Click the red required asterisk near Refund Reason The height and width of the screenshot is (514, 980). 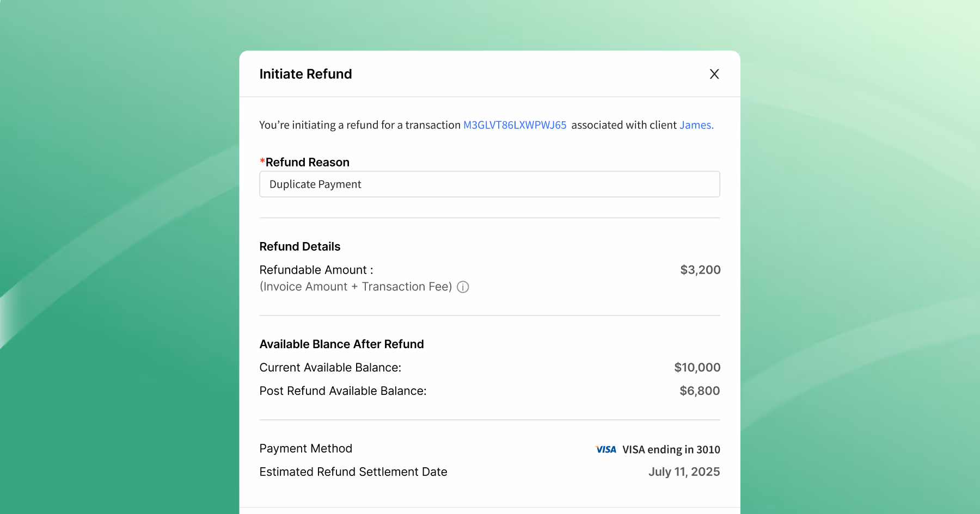pos(262,161)
